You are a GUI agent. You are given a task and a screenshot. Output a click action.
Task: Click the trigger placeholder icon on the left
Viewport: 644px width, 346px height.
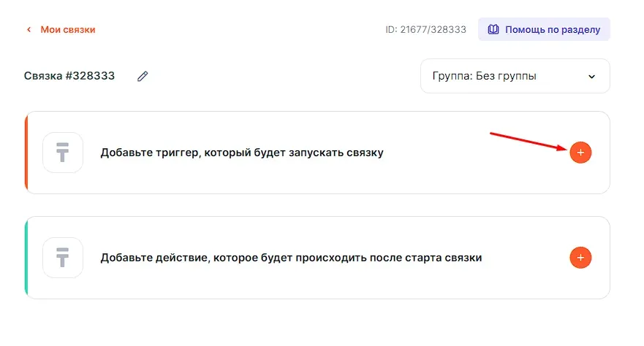coord(63,153)
